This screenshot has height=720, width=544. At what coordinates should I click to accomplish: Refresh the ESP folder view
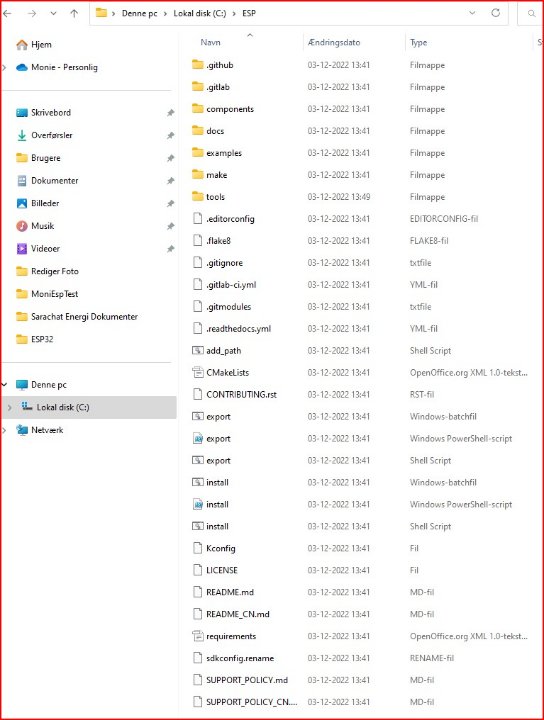495,13
